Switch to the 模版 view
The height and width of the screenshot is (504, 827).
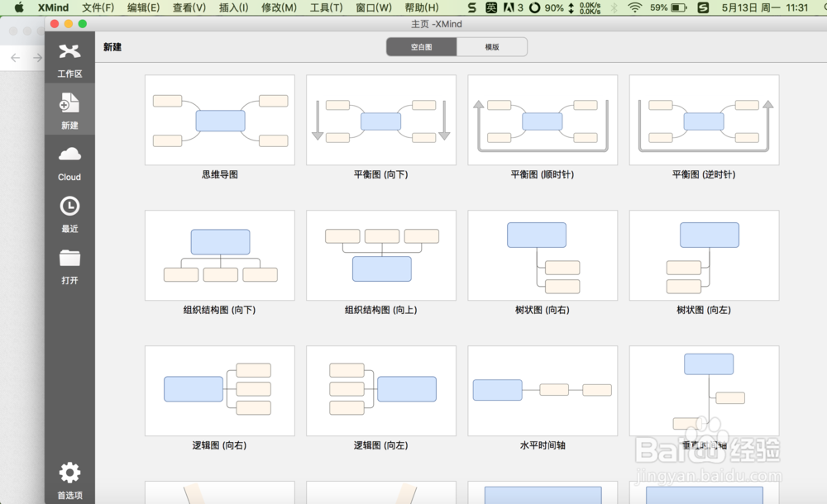493,47
